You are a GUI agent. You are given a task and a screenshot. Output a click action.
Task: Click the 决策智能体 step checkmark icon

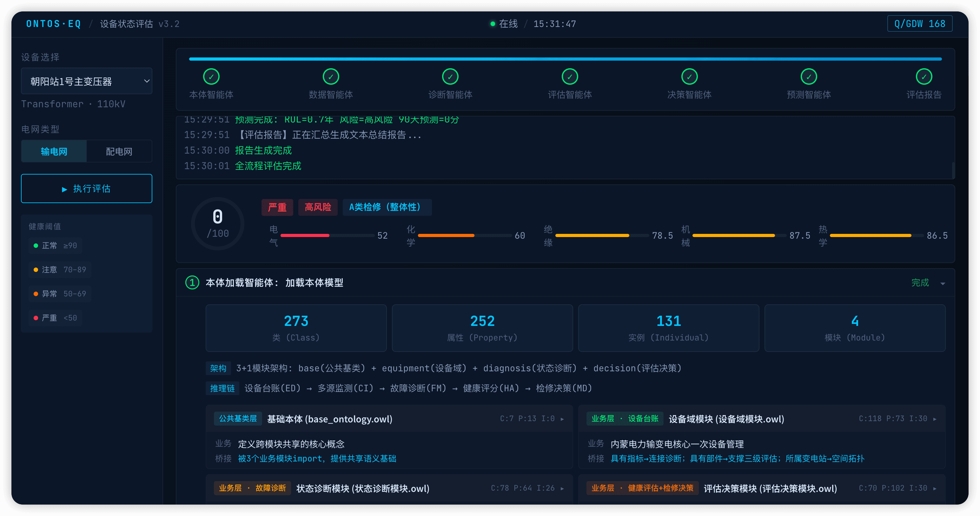pos(689,76)
